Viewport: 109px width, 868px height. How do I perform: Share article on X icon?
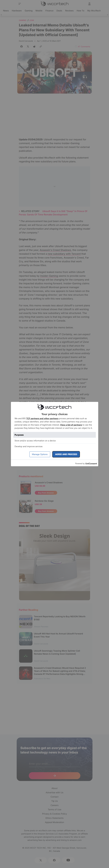[x=28, y=46]
